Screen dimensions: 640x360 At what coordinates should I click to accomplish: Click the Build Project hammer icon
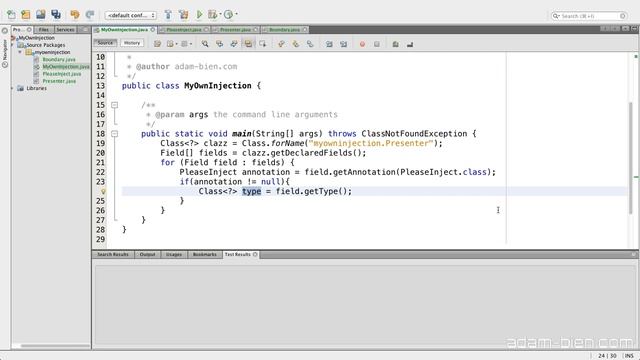[168, 15]
